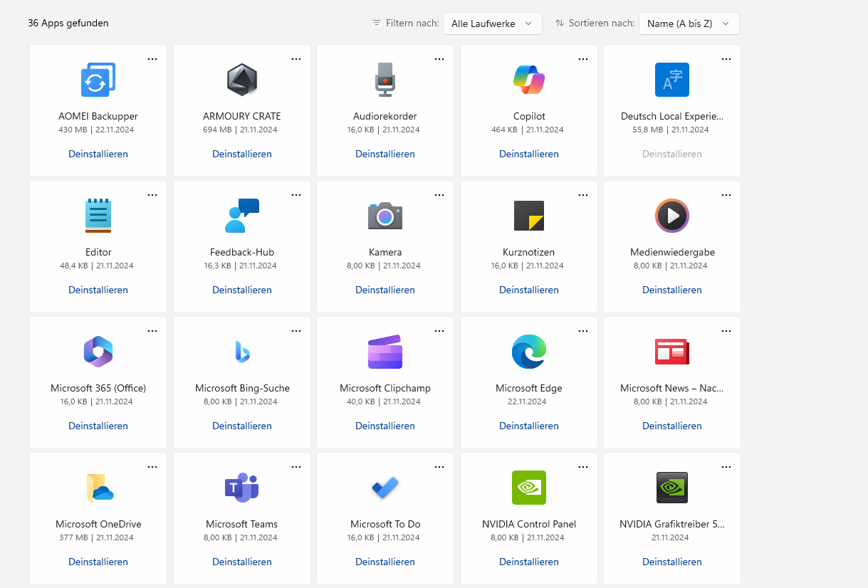
Task: Open more options for Microsoft Bing-Suche
Action: 296,331
